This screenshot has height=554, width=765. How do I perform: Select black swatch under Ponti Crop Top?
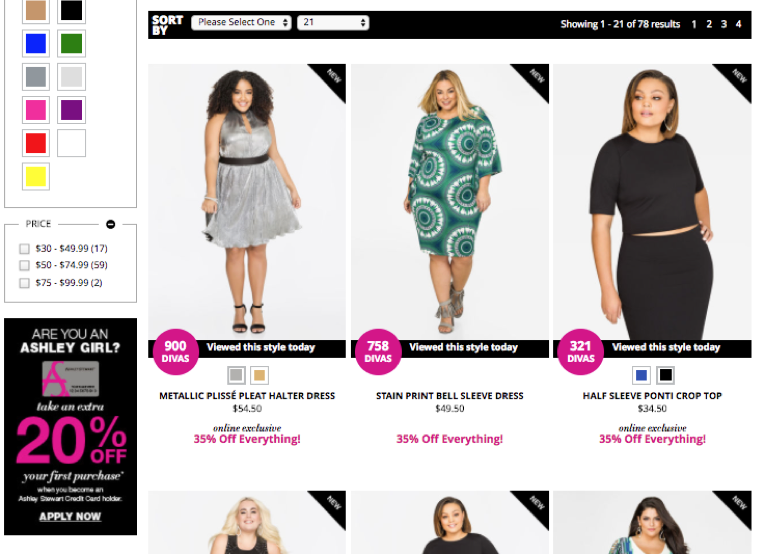click(x=665, y=375)
